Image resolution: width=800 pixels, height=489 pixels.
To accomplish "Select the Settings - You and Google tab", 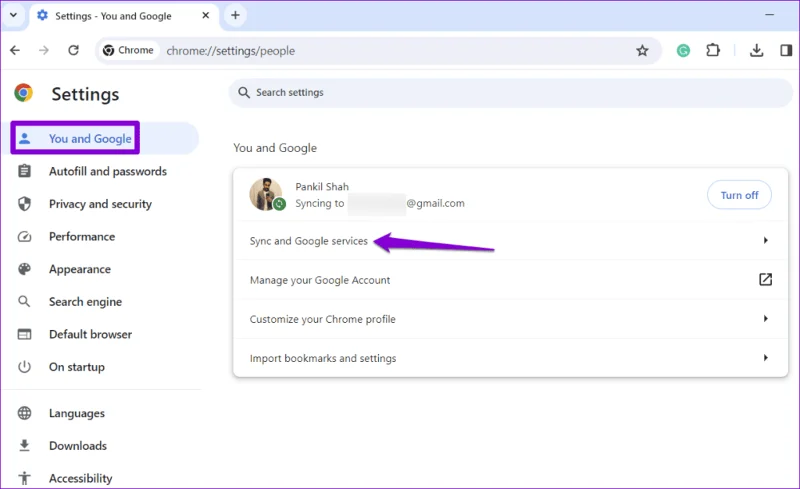I will [124, 16].
